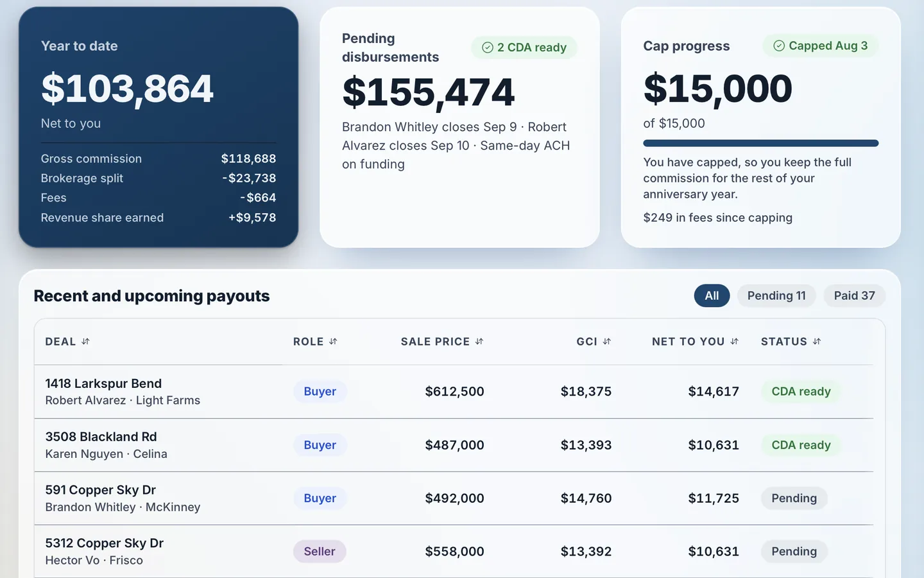
Task: Click Pending status for 5312 Copper Sky Dr
Action: coord(794,552)
